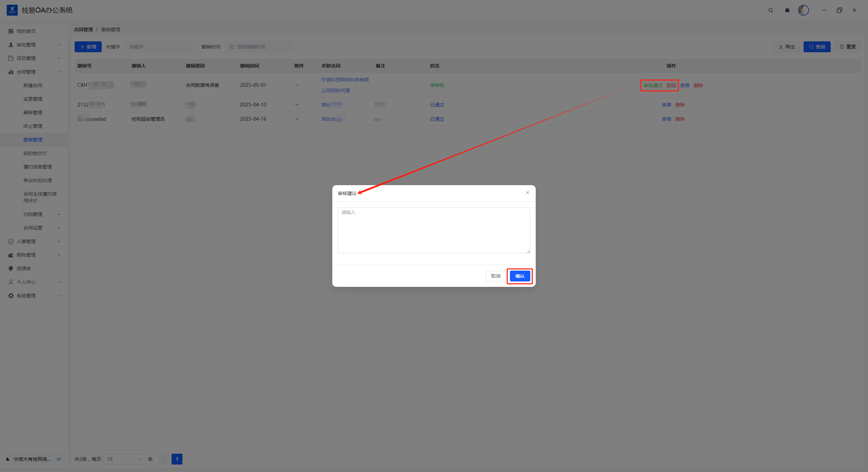868x472 pixels.
Task: Click the 系统管理 gear icon
Action: coord(11,296)
